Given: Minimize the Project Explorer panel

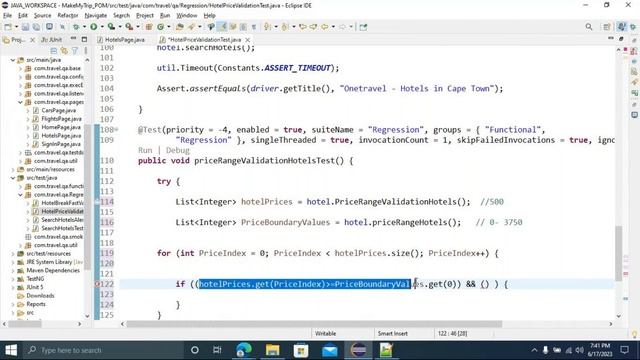Looking at the screenshot, I should pyautogui.click(x=73, y=39).
